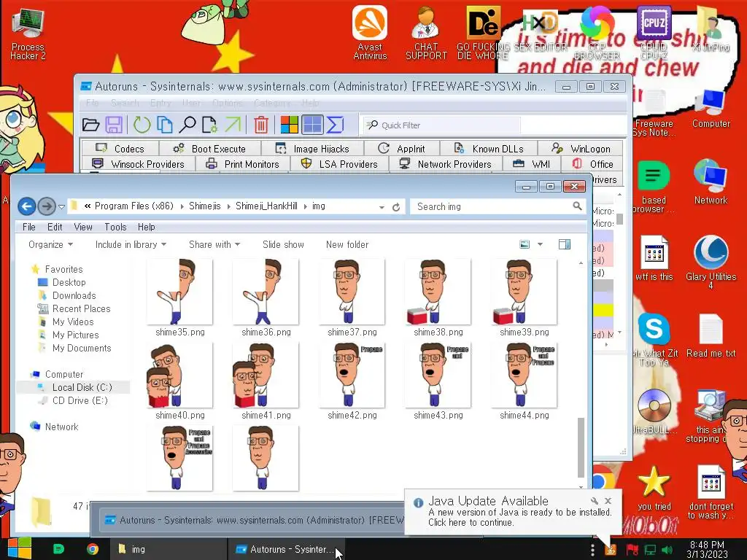Click Shimeji_HankHill in the breadcrumb path
This screenshot has height=560, width=747.
click(x=266, y=206)
